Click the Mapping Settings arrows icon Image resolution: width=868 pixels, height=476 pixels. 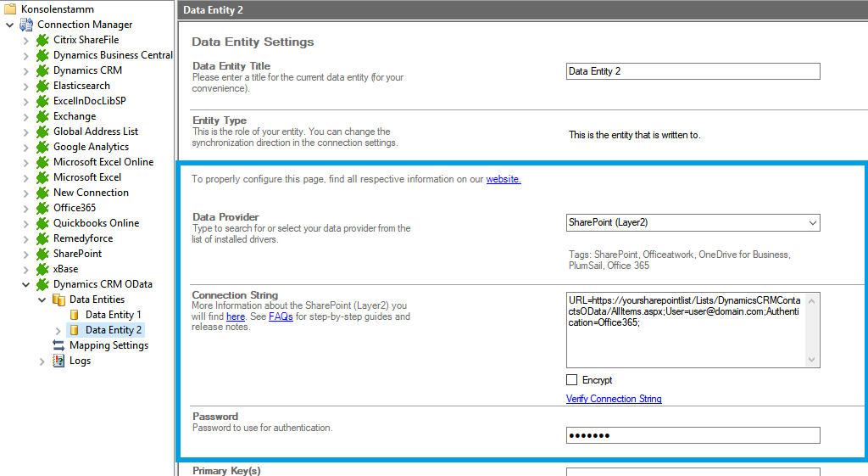tap(58, 345)
